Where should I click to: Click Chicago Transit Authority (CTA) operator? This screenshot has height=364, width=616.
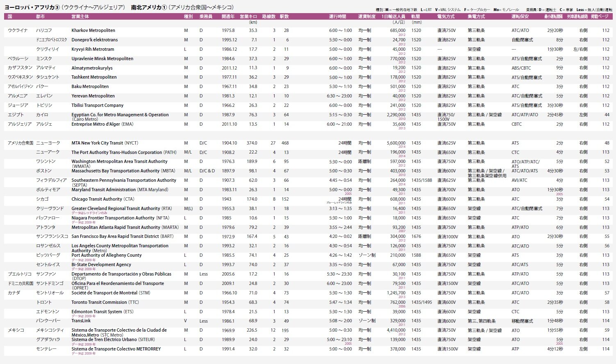[x=103, y=199]
